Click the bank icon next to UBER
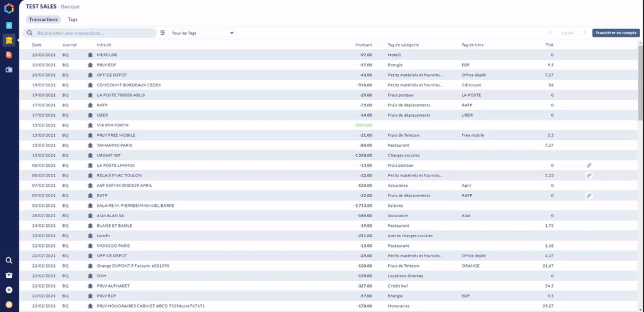This screenshot has width=644, height=312. pos(90,115)
